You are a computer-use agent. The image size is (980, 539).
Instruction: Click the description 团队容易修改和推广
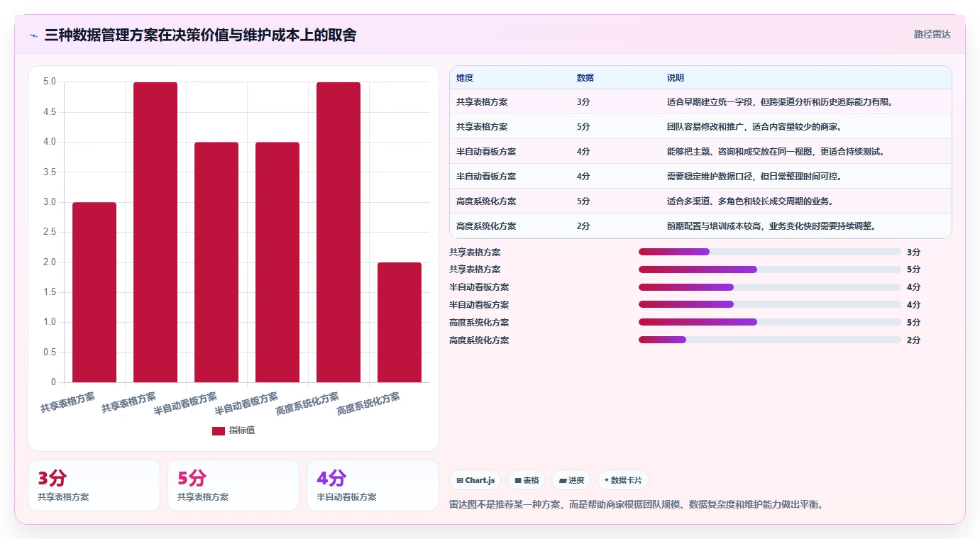tap(754, 127)
